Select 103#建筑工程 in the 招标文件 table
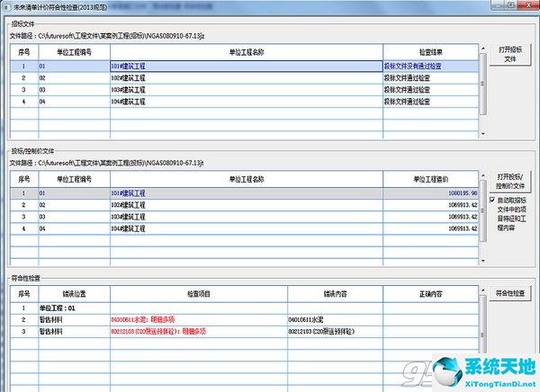This screenshot has height=392, width=540. [247, 90]
